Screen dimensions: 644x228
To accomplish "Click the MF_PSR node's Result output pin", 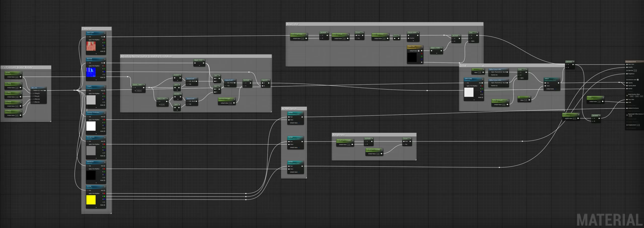I will 45,90.
